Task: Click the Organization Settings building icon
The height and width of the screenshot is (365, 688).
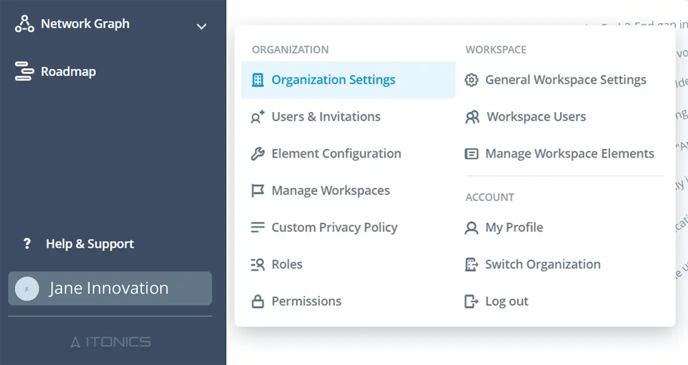Action: click(x=258, y=80)
